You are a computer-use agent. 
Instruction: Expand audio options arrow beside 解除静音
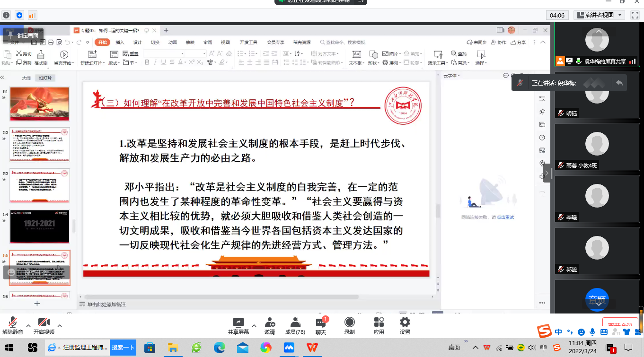coord(28,325)
